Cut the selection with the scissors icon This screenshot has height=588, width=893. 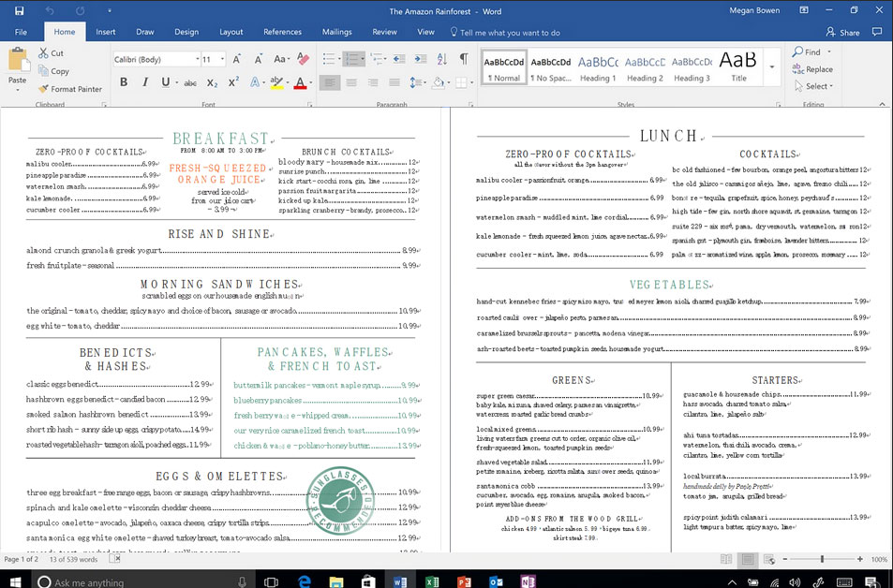[x=43, y=53]
